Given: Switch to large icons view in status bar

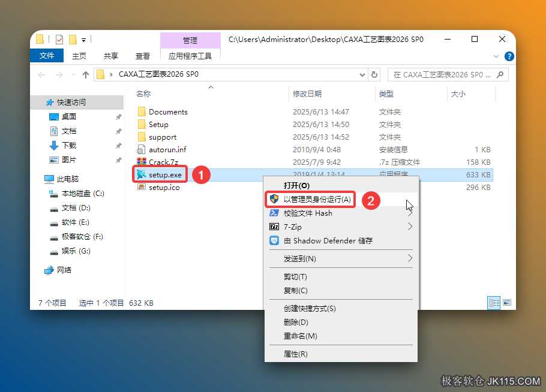Looking at the screenshot, I should (x=507, y=303).
